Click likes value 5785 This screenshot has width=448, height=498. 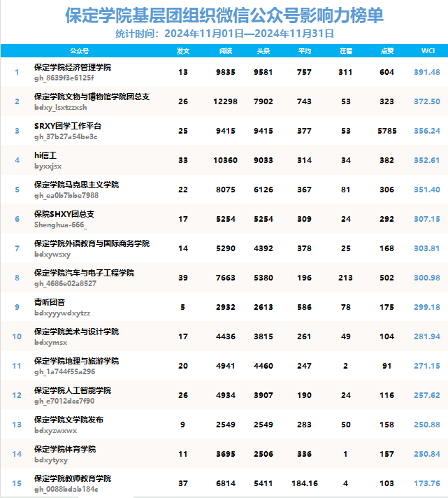(x=387, y=131)
